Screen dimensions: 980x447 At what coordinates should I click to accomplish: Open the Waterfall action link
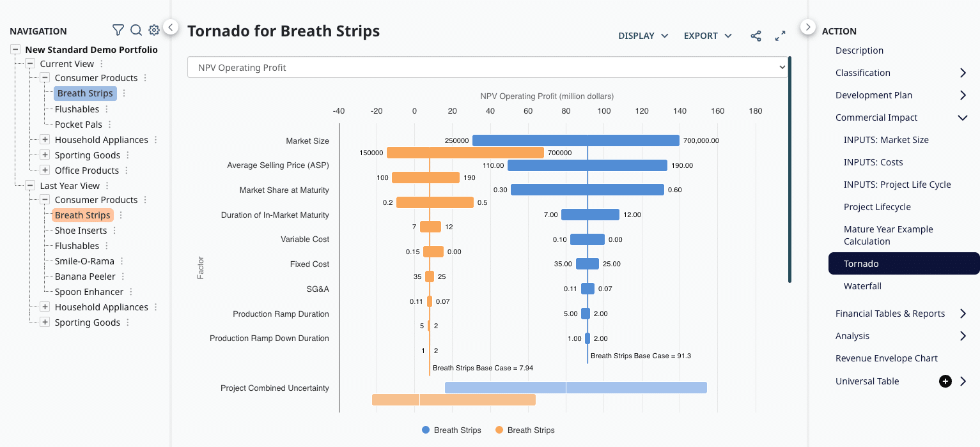862,286
